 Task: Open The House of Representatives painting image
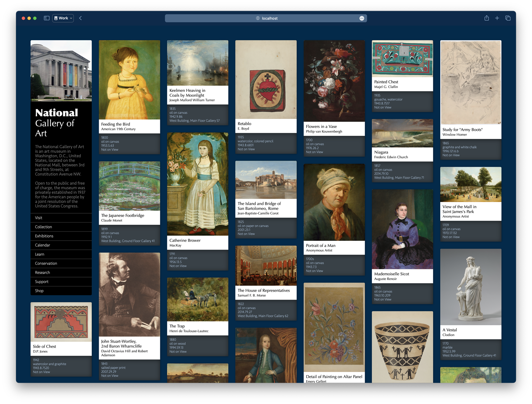tap(266, 265)
